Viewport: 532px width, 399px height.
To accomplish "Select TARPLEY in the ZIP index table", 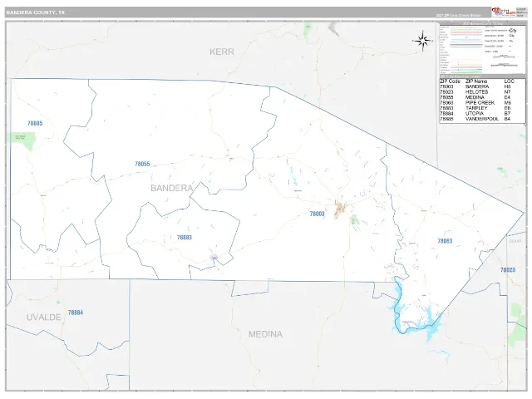I will pyautogui.click(x=476, y=108).
